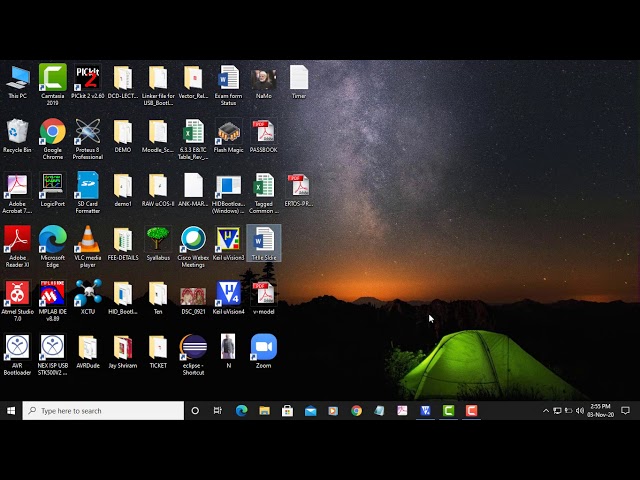Select the Zoom desktop shortcut
The height and width of the screenshot is (480, 640).
coord(263,348)
